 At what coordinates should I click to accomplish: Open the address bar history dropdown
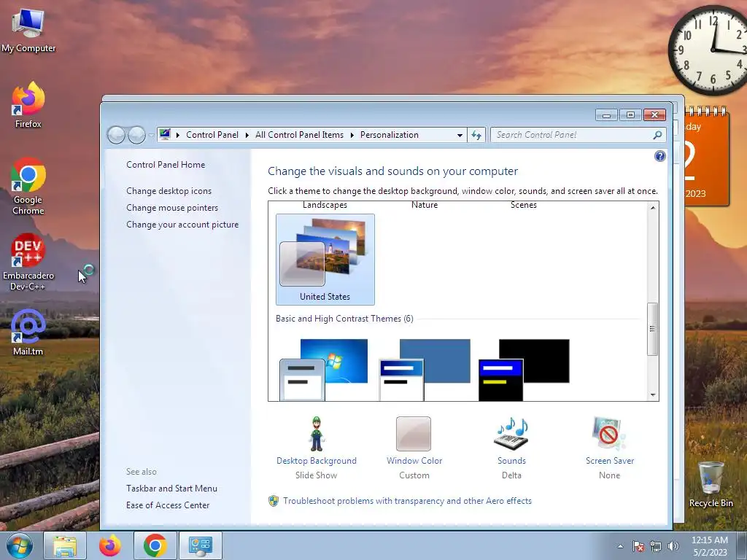coord(460,135)
